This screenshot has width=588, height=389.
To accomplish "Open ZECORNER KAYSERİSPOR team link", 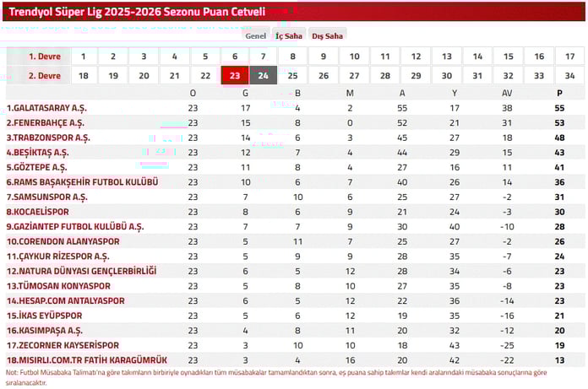I will click(x=63, y=345).
